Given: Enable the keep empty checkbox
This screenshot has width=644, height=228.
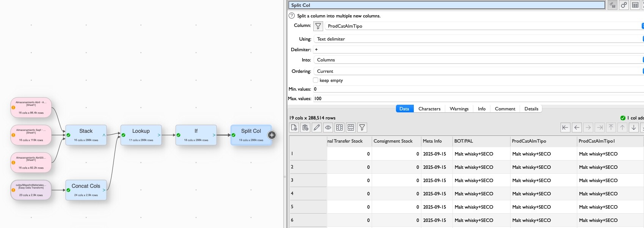Looking at the screenshot, I should click(x=316, y=80).
